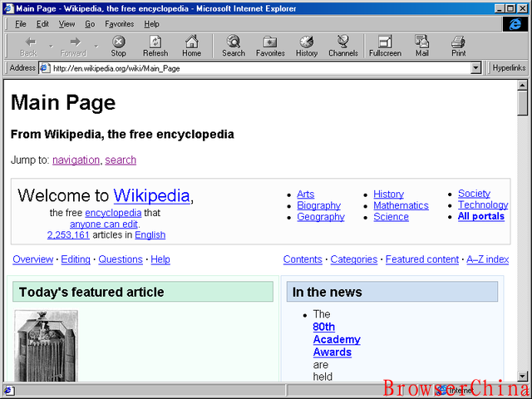Click the 'A–Z index' link
This screenshot has height=399, width=532.
(x=488, y=259)
